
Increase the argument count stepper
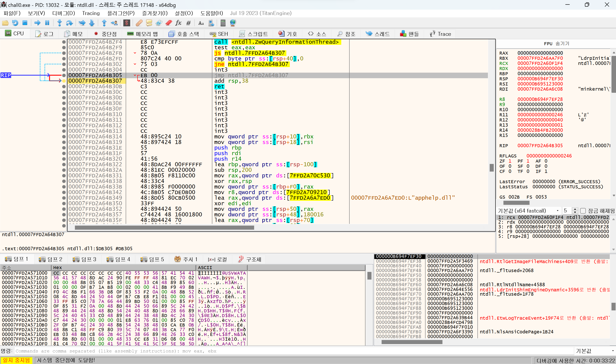click(575, 209)
